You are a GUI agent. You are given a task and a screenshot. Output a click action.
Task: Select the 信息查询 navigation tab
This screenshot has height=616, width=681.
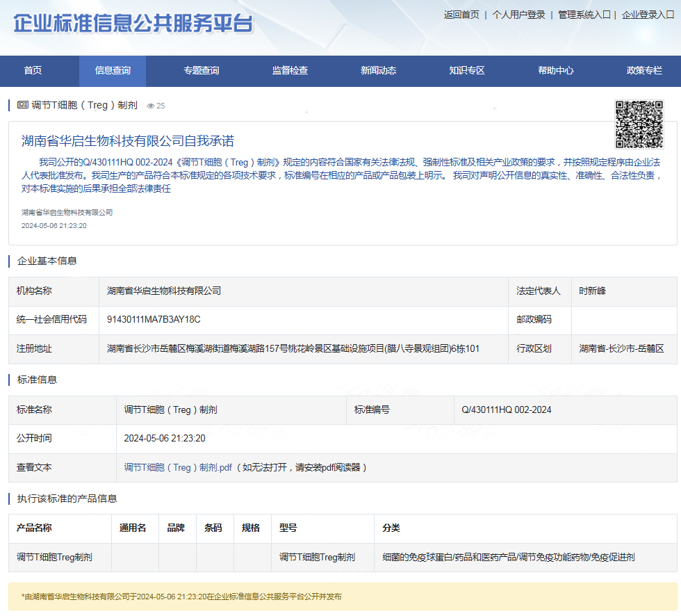(x=113, y=70)
